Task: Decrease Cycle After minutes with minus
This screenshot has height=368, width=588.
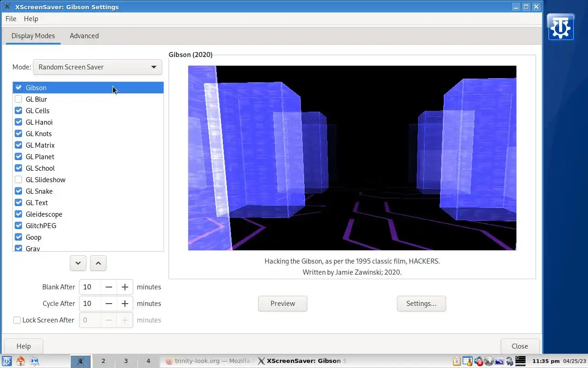Action: [109, 304]
